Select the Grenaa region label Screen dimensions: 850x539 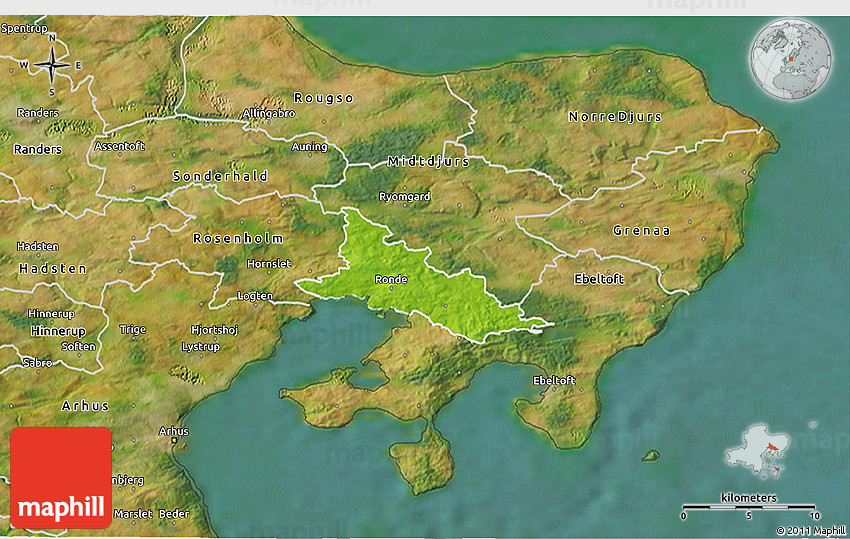pos(641,231)
